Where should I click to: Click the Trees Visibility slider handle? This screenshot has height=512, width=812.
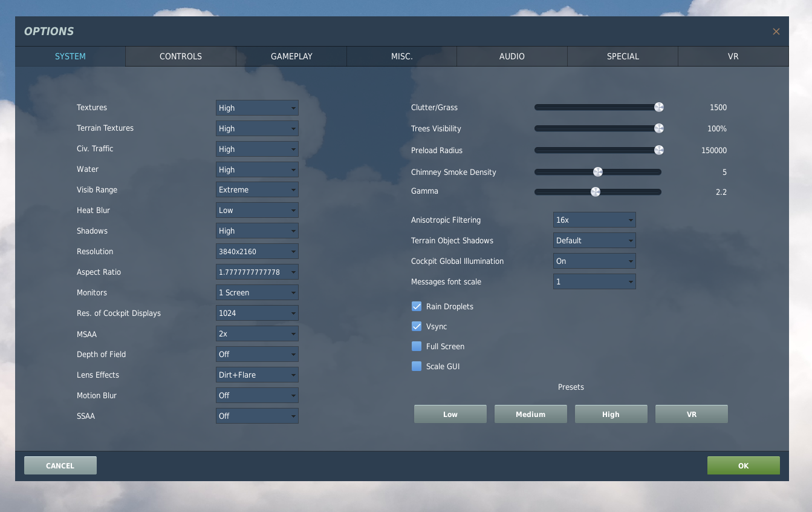coord(659,128)
